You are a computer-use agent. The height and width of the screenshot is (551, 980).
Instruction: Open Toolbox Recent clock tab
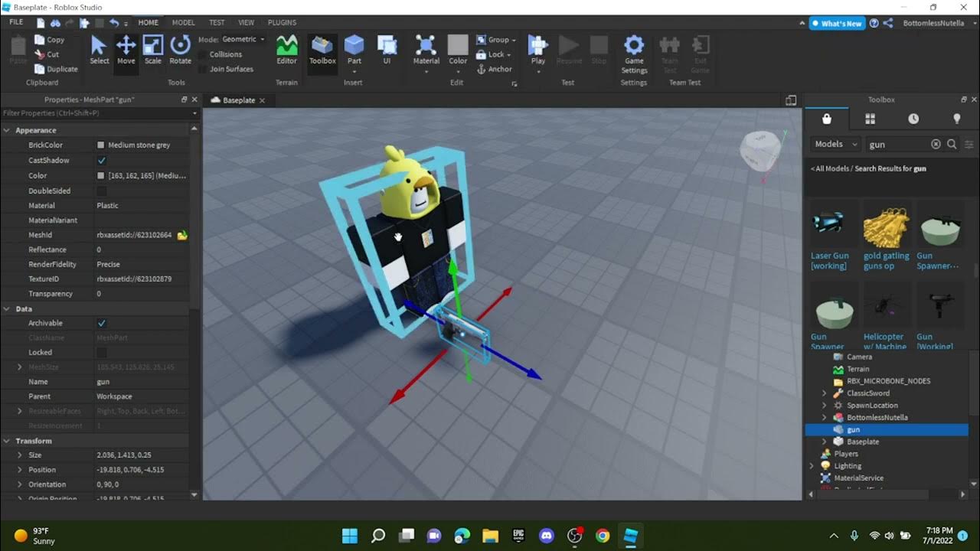point(913,119)
